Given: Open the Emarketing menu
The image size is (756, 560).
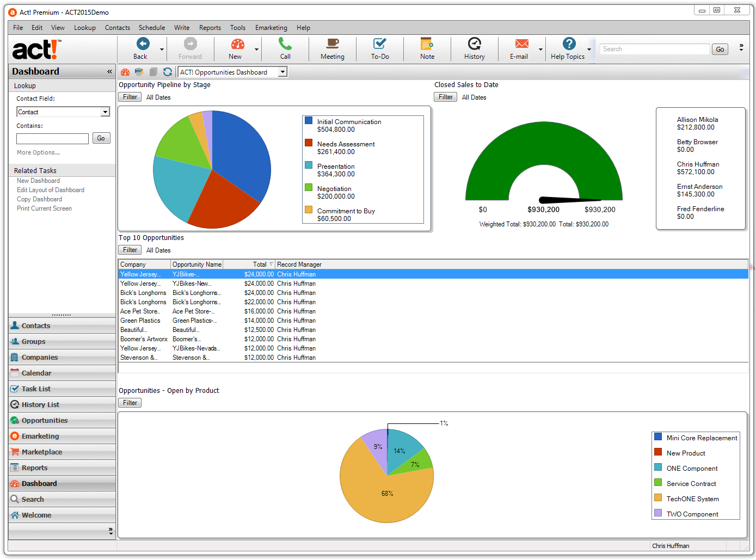Looking at the screenshot, I should [271, 28].
